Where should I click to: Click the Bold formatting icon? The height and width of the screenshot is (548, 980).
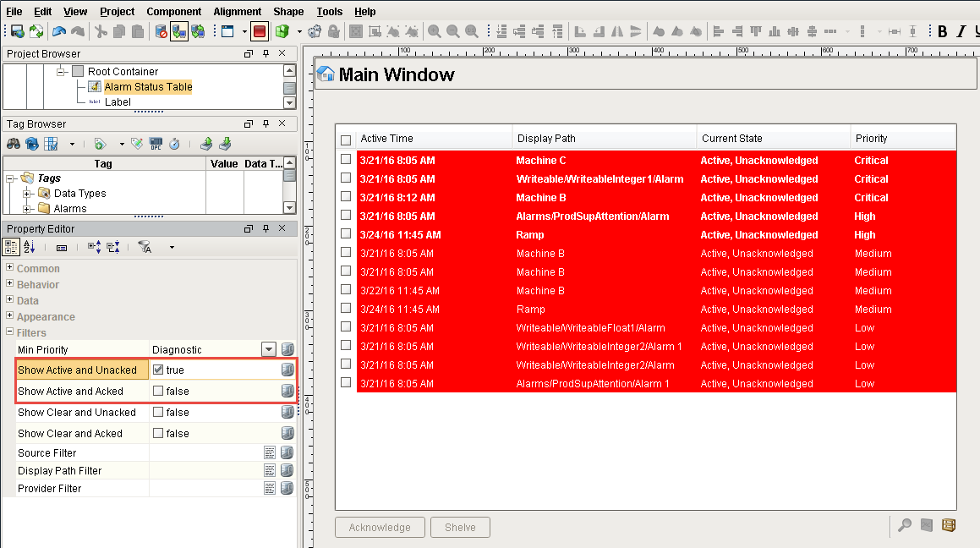(x=943, y=31)
